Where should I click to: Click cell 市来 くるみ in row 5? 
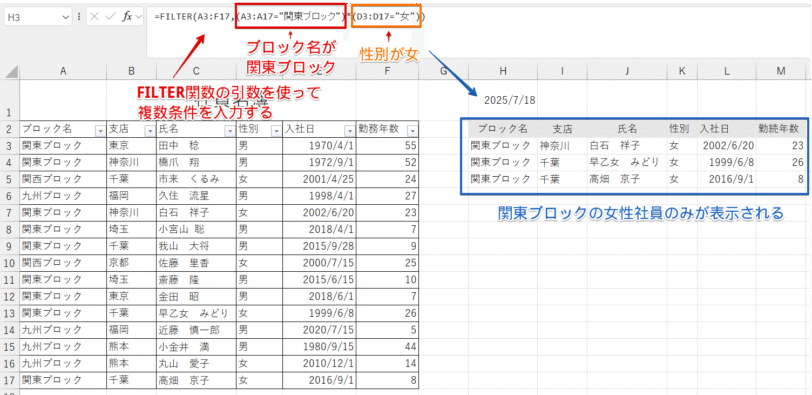[x=196, y=179]
